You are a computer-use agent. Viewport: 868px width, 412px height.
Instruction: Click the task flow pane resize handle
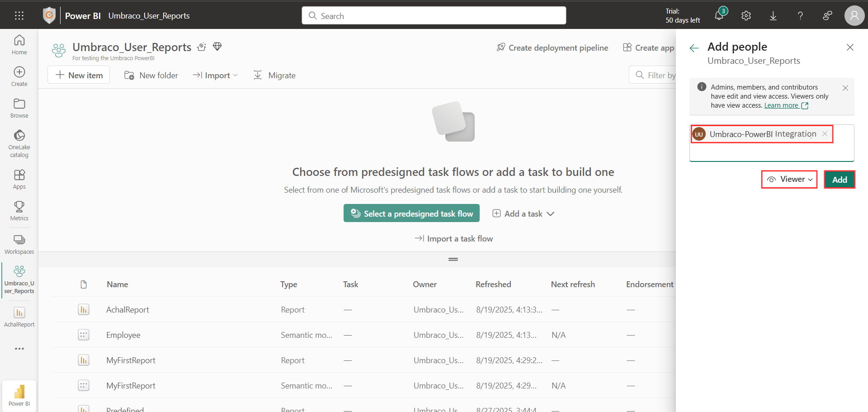tap(453, 259)
